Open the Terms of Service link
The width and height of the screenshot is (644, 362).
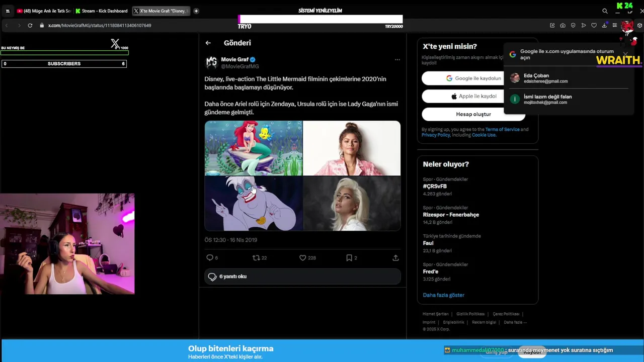502,130
